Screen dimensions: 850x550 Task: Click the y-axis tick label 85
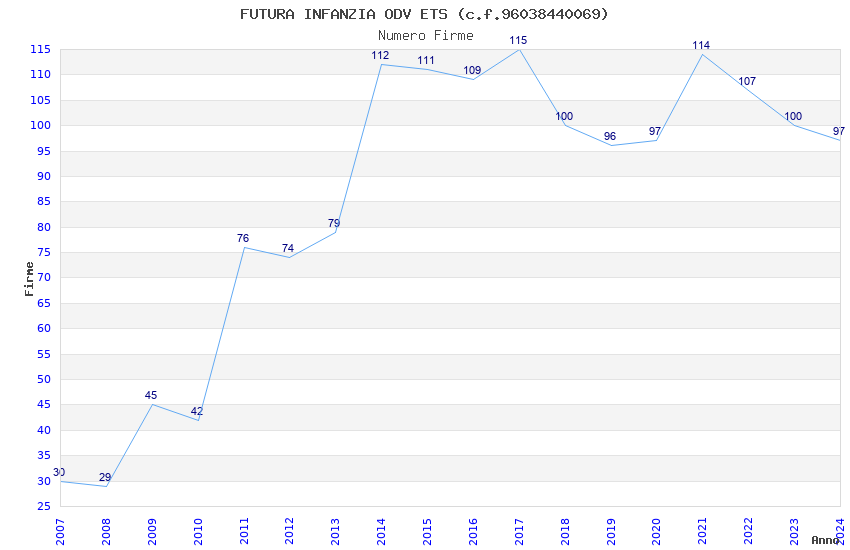tap(44, 202)
